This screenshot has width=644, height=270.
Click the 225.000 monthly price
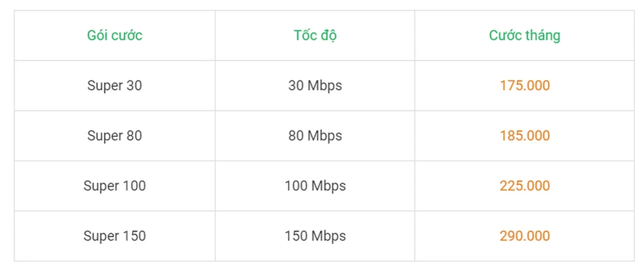pos(524,186)
